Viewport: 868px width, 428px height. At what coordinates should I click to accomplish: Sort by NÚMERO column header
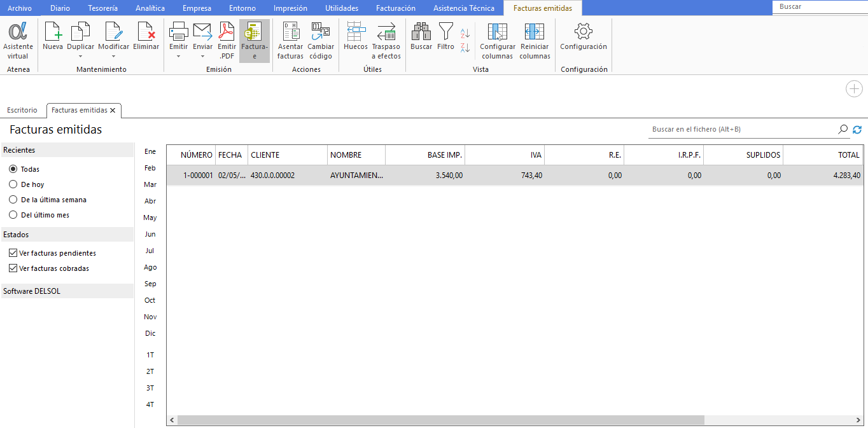pyautogui.click(x=191, y=155)
